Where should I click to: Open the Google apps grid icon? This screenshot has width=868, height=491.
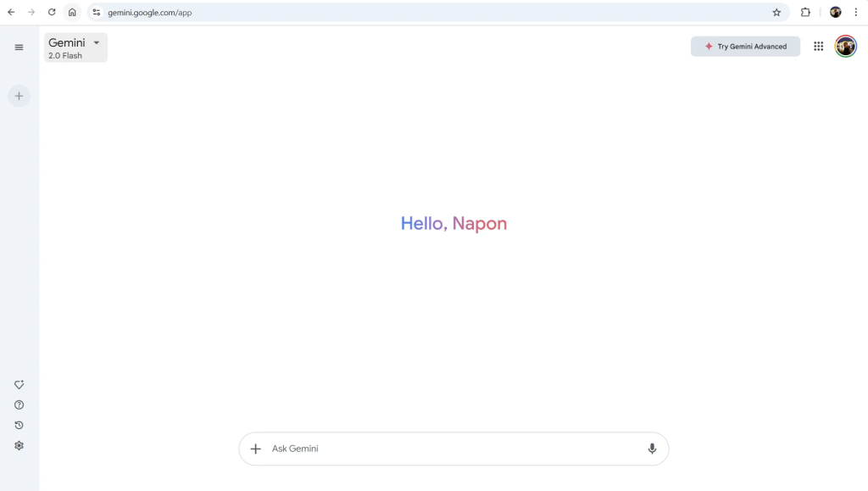coord(818,47)
